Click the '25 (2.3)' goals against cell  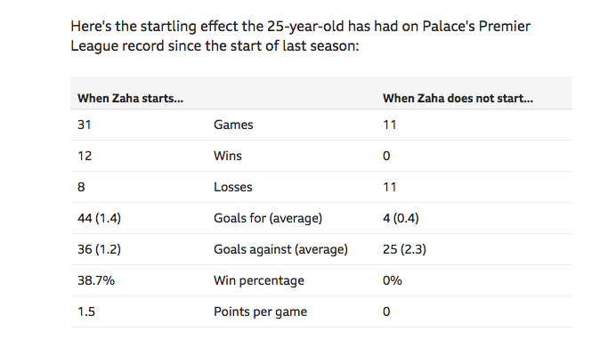tap(404, 249)
